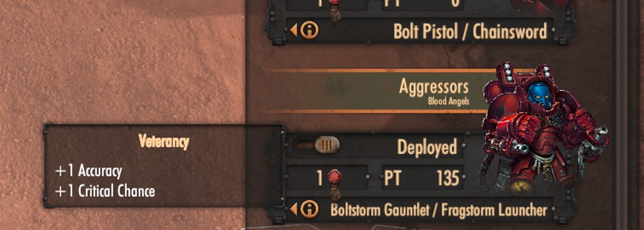This screenshot has height=230, width=644.
Task: Open info icon beside Bolt Pistol / Chainsword
Action: (309, 31)
